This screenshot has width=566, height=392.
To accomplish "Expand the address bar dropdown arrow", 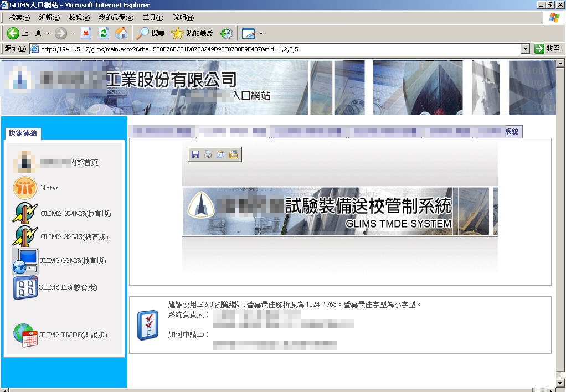I will [x=526, y=49].
